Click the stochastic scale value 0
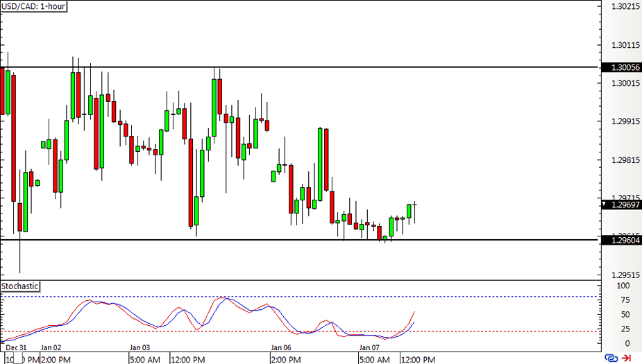The height and width of the screenshot is (364, 642). click(x=627, y=344)
